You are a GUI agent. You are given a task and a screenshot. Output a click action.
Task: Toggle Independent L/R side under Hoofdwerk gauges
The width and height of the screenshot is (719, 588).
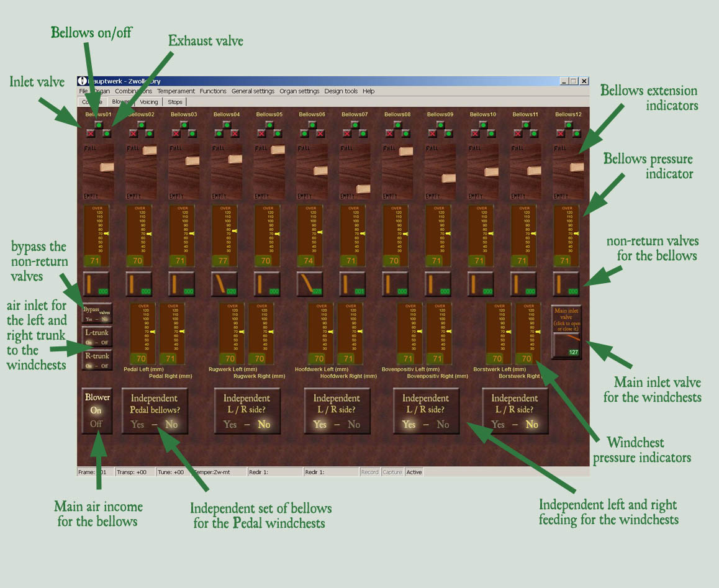coord(337,411)
